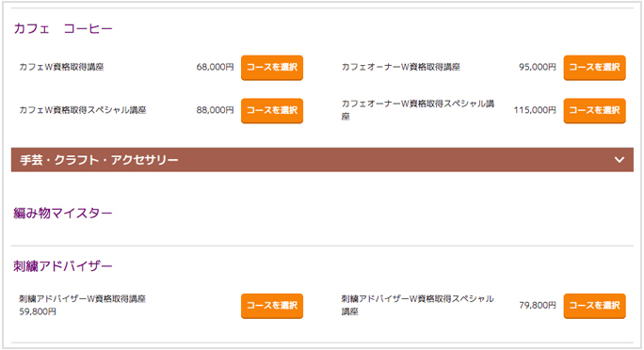The image size is (644, 350).
Task: Open the 編み物マイスター heading link
Action: click(x=63, y=214)
